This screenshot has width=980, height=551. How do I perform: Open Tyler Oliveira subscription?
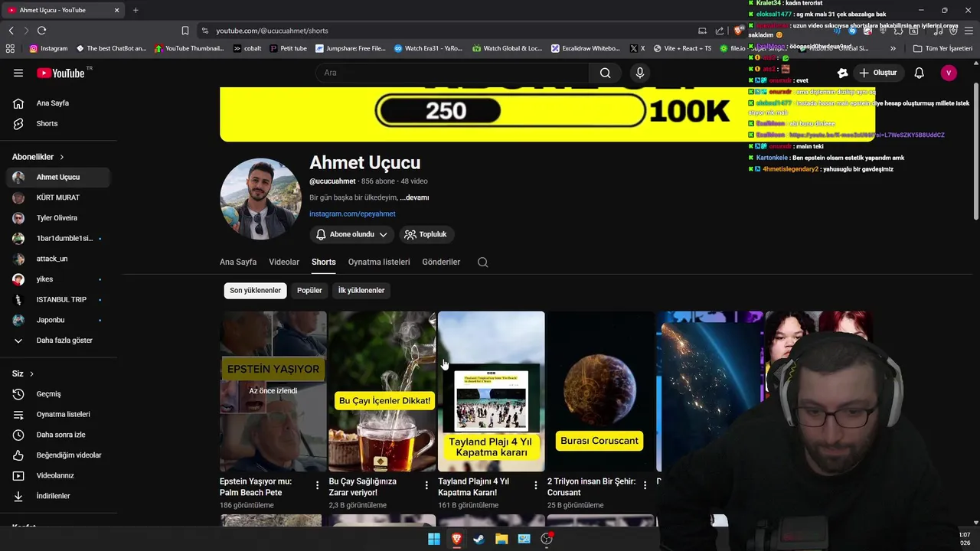click(57, 218)
